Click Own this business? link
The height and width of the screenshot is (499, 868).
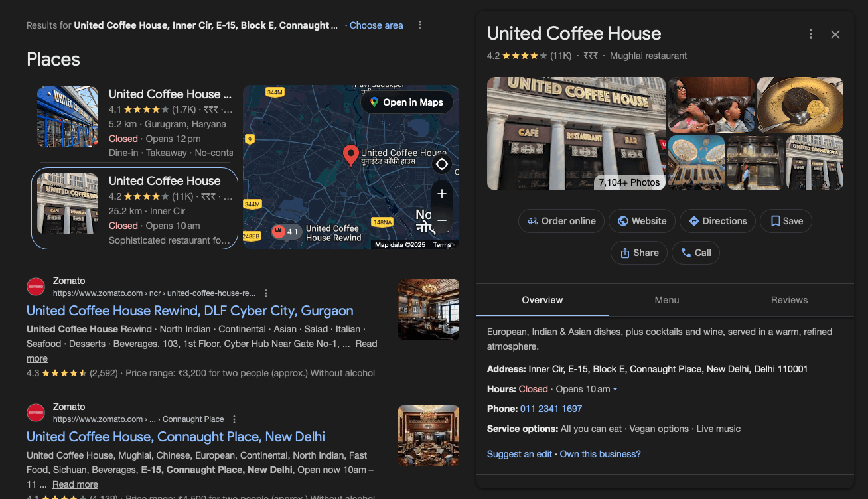point(601,454)
